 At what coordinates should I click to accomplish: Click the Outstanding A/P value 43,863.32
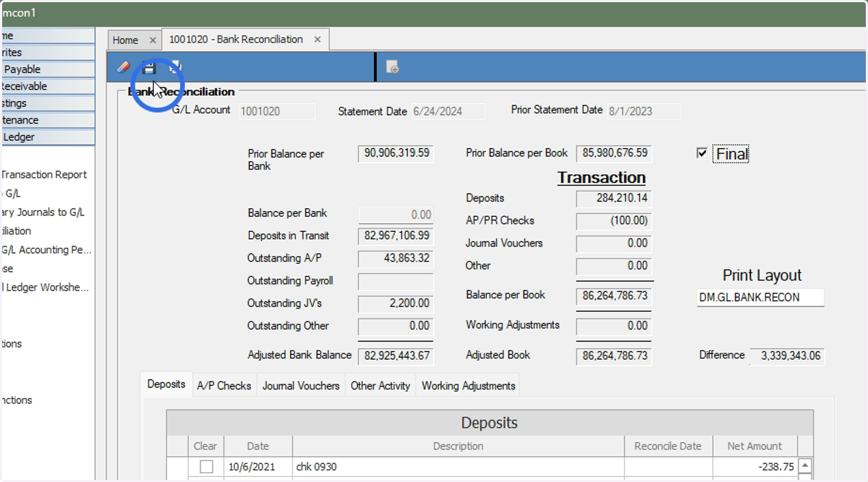(396, 258)
